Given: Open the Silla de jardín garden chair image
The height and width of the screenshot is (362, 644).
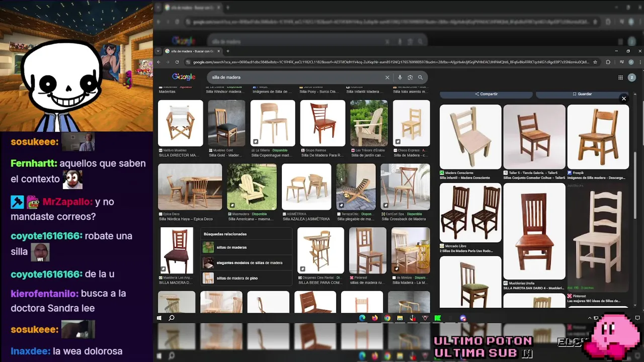Looking at the screenshot, I should [x=369, y=123].
